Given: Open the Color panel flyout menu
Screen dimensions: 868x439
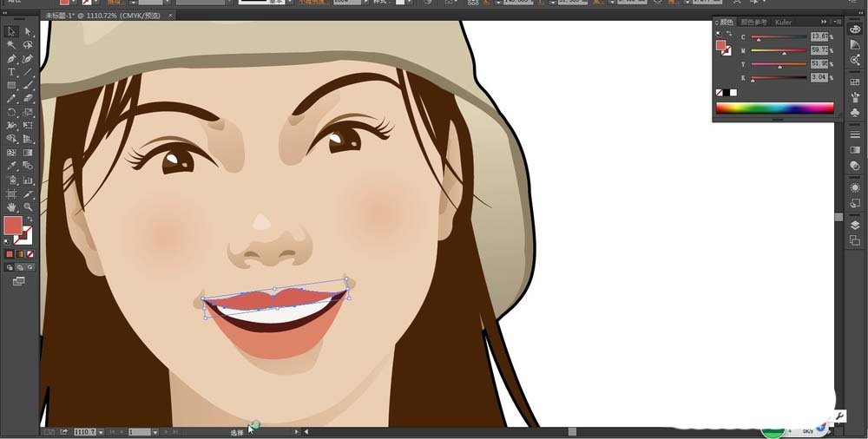Looking at the screenshot, I should (836, 22).
